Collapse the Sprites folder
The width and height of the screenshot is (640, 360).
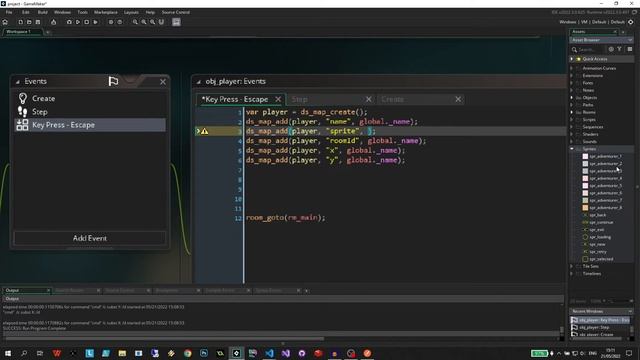571,149
